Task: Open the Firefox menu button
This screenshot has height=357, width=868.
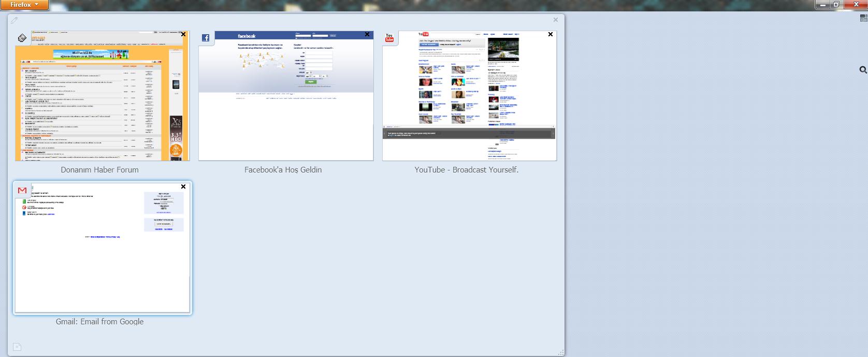Action: coord(24,5)
